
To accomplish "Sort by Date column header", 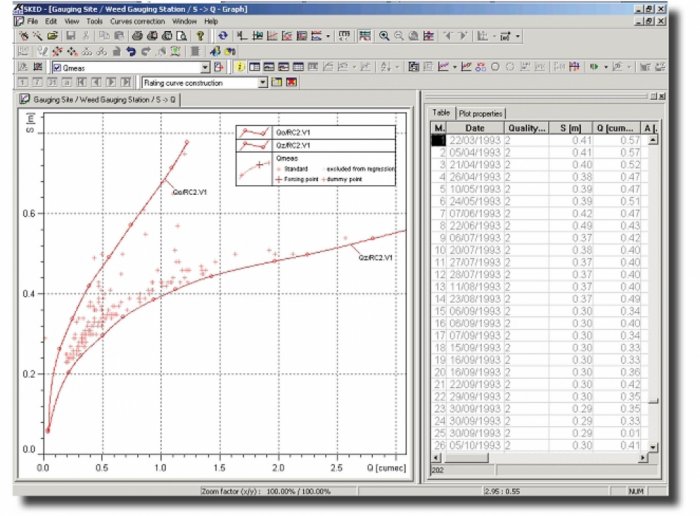I will (475, 128).
